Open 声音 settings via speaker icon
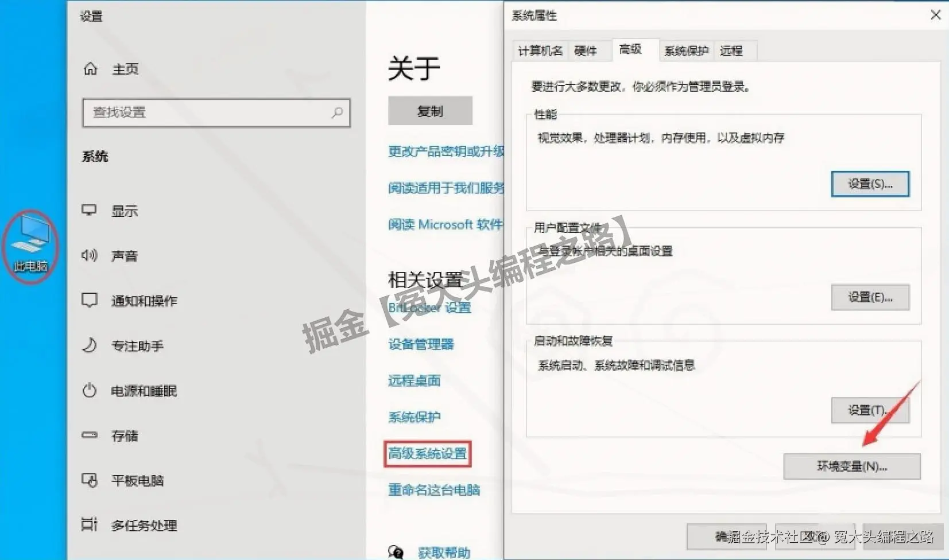 pyautogui.click(x=90, y=255)
